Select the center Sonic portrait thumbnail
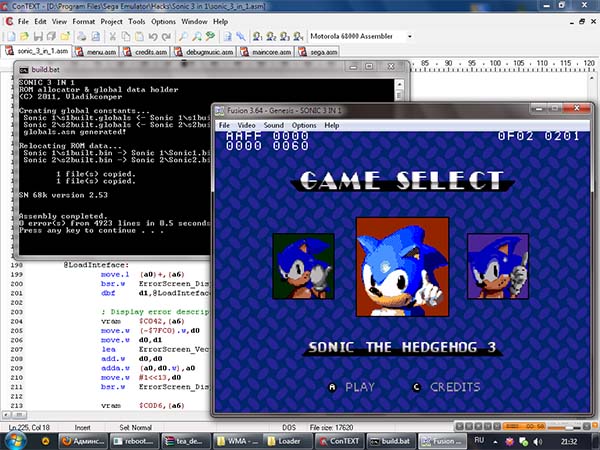The width and height of the screenshot is (600, 450). [402, 268]
